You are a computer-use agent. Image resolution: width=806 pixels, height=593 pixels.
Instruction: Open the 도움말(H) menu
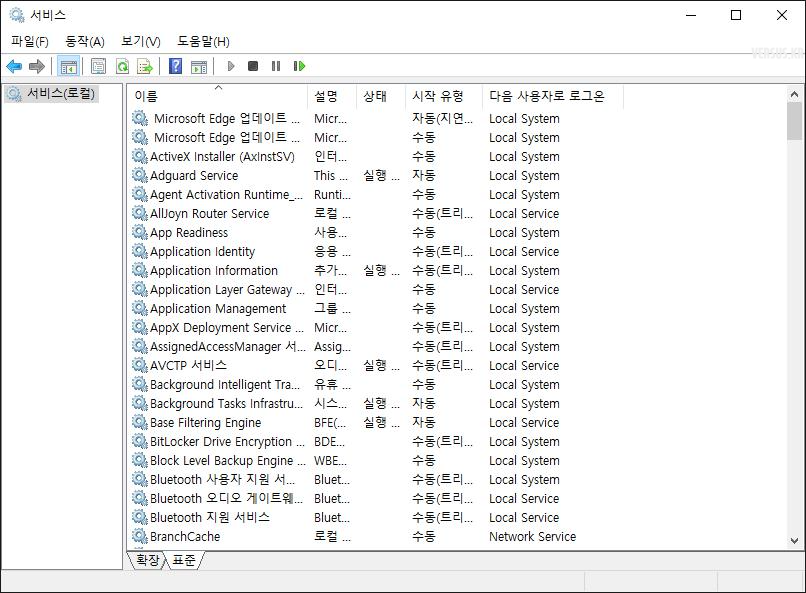point(204,42)
